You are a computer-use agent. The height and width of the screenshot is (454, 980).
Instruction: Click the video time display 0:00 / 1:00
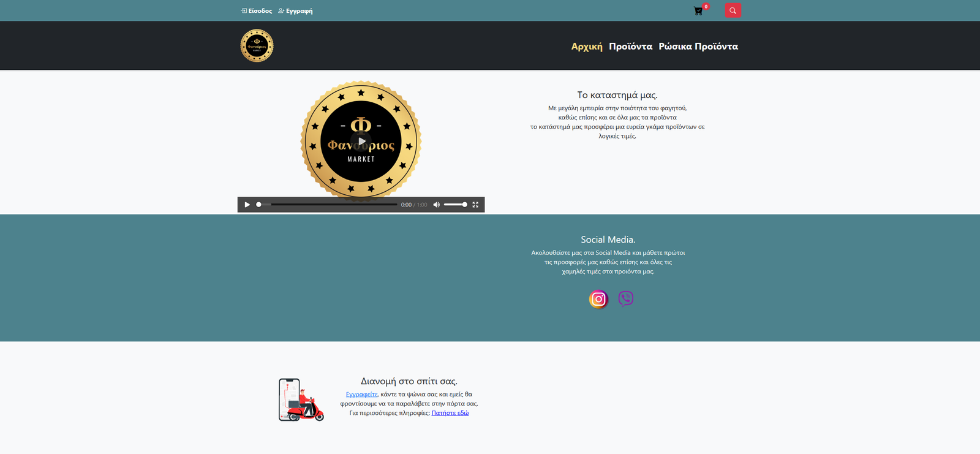(414, 205)
